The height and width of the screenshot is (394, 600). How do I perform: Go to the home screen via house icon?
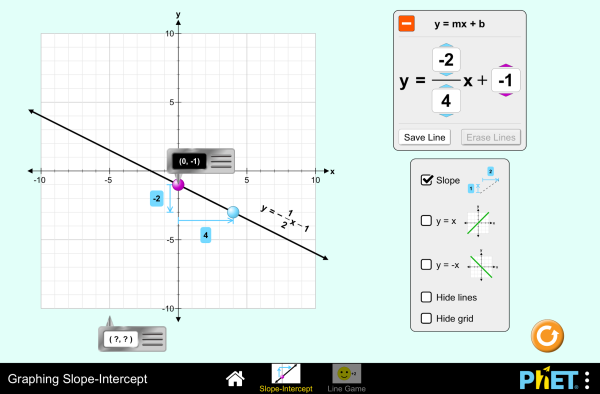[235, 378]
